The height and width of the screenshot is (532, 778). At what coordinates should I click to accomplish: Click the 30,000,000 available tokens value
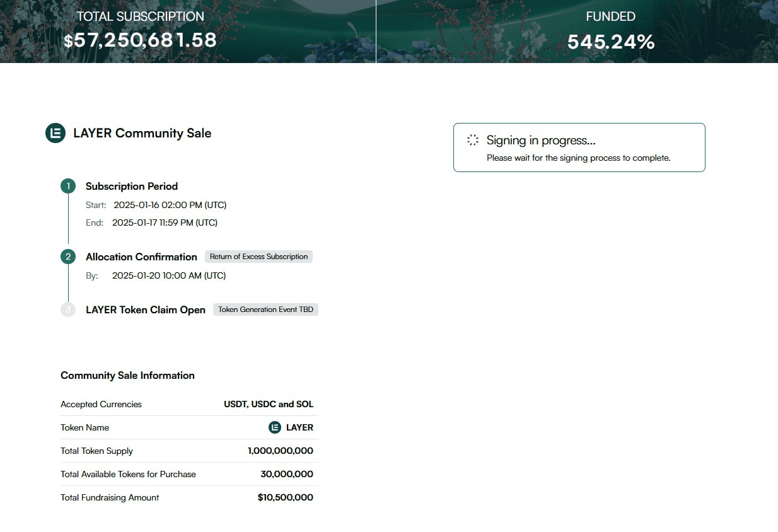coord(287,474)
